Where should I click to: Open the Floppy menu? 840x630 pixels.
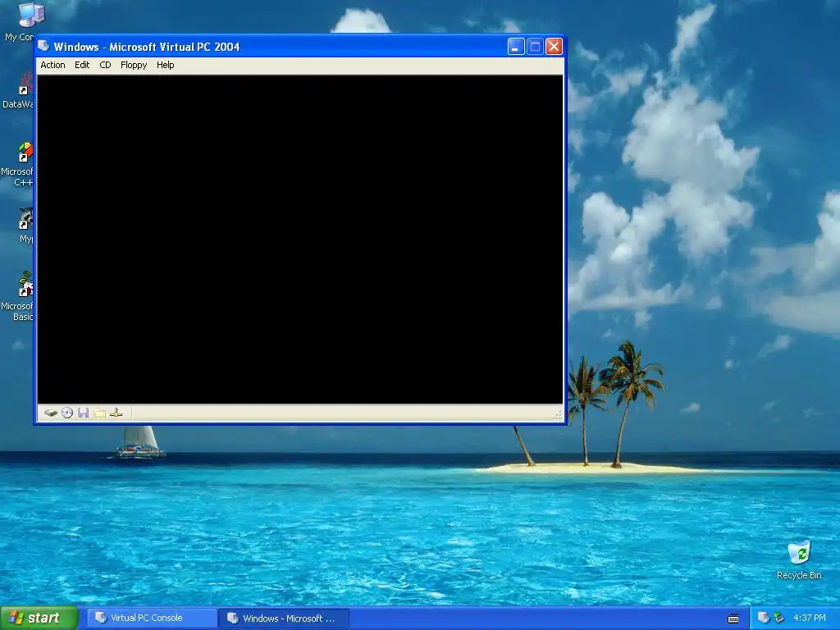point(134,65)
